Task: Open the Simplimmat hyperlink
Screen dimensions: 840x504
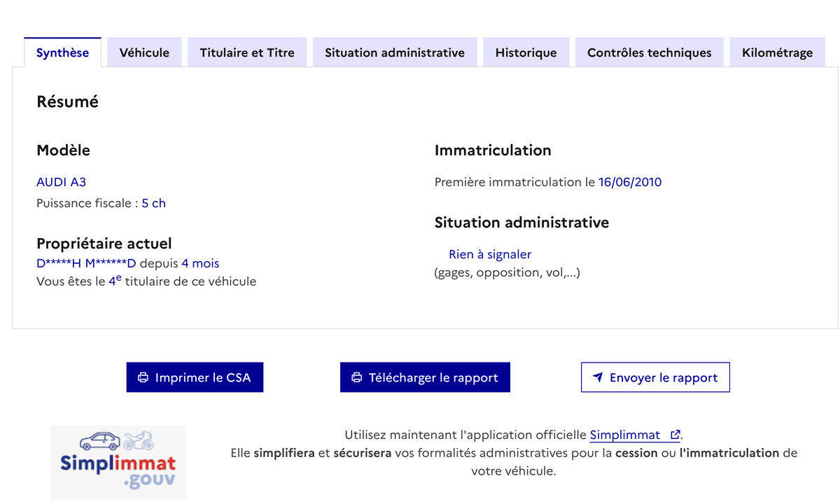Action: pos(625,435)
